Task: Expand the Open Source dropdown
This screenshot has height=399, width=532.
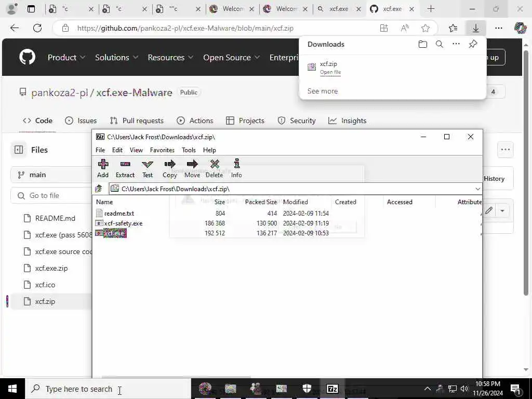Action: [231, 57]
